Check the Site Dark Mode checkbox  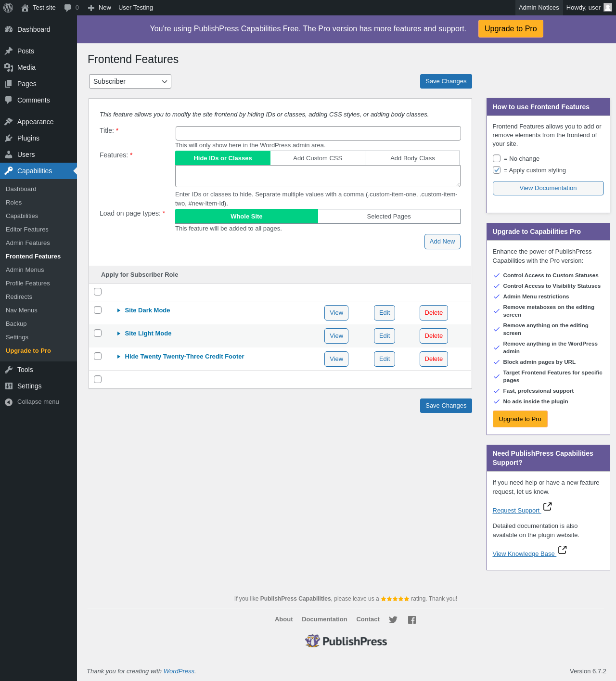click(98, 310)
